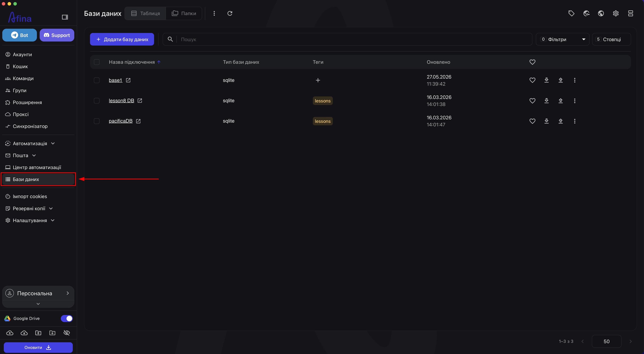644x354 pixels.
Task: Open external link icon beside base1
Action: (x=128, y=80)
